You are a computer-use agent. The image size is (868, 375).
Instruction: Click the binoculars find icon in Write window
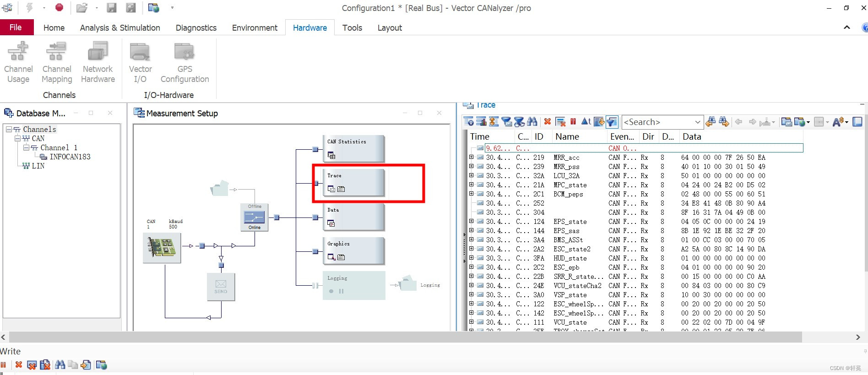click(x=60, y=365)
